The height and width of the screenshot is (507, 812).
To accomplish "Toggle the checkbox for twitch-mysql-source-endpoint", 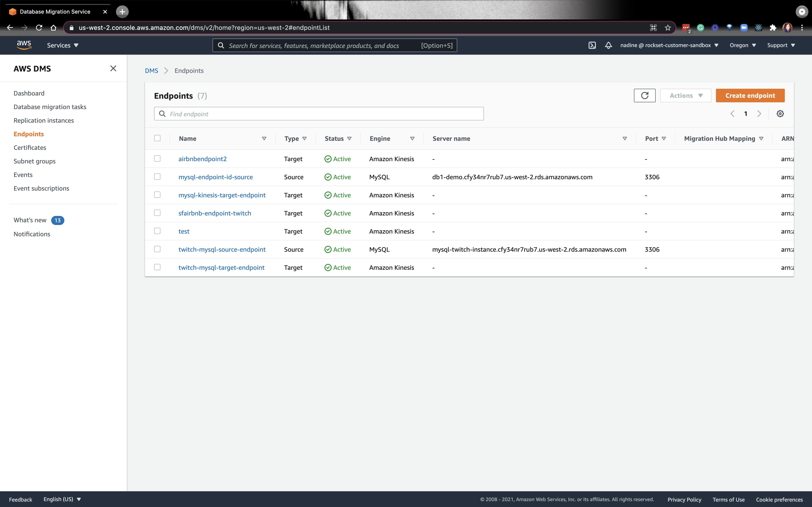I will [157, 248].
